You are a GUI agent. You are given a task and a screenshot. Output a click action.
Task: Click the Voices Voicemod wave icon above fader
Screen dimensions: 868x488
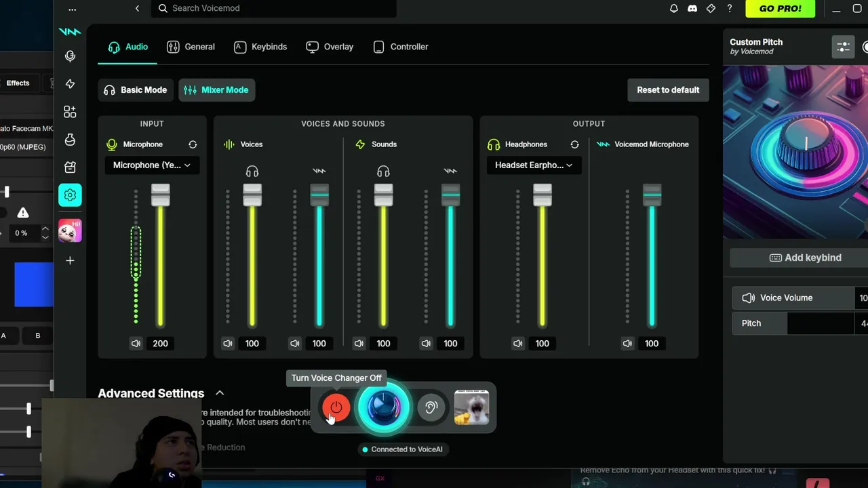coord(319,171)
